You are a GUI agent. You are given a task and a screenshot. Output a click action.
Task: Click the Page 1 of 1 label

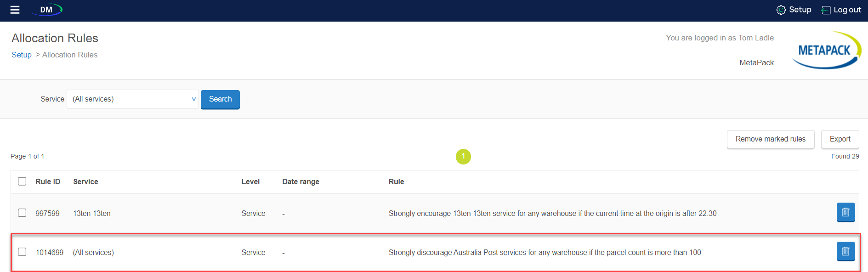coord(28,156)
